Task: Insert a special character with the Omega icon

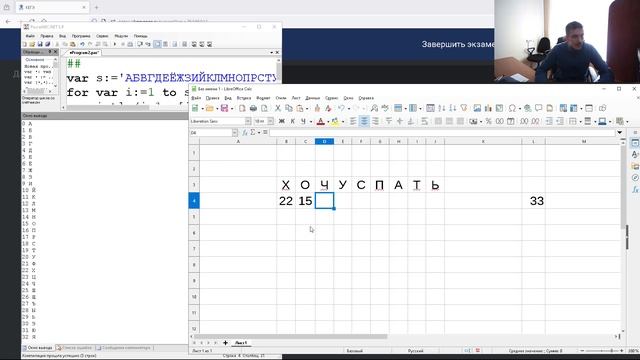Action: coord(512,108)
